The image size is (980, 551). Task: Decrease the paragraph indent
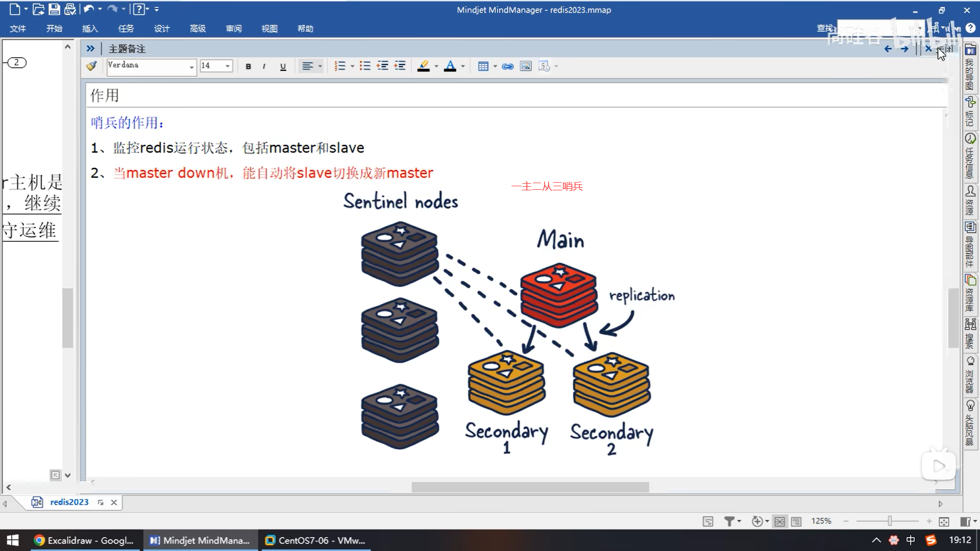pyautogui.click(x=382, y=66)
